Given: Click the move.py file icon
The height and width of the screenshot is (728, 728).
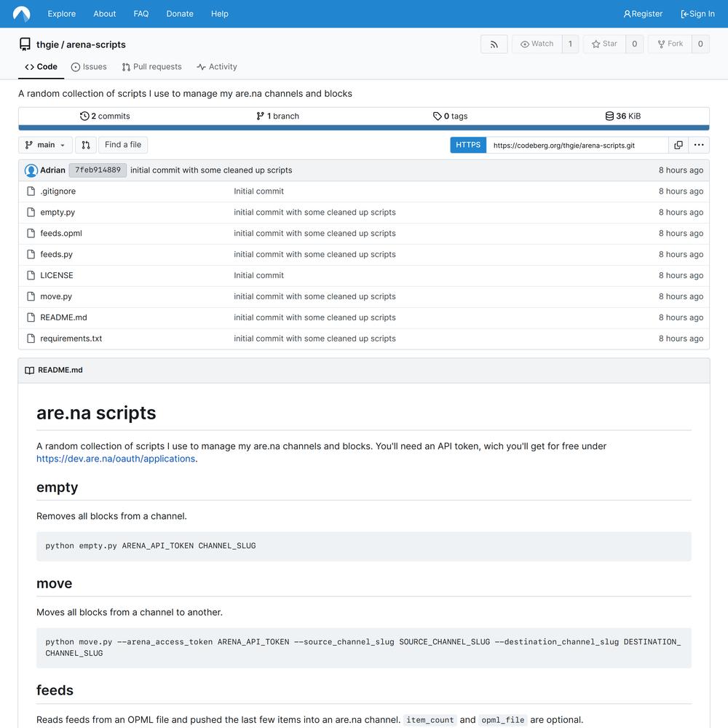Looking at the screenshot, I should pyautogui.click(x=31, y=296).
